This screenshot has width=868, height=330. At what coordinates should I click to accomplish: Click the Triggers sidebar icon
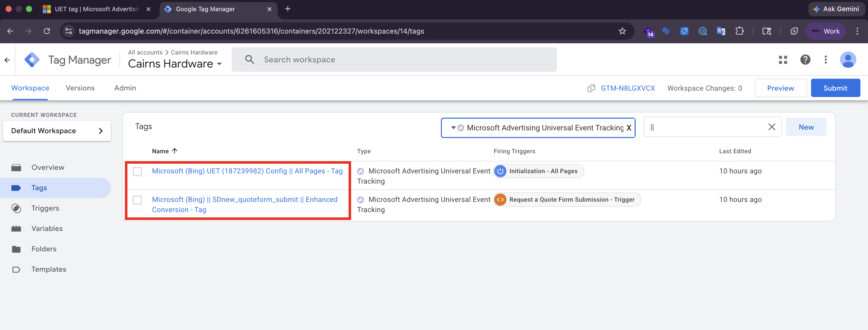[x=16, y=208]
